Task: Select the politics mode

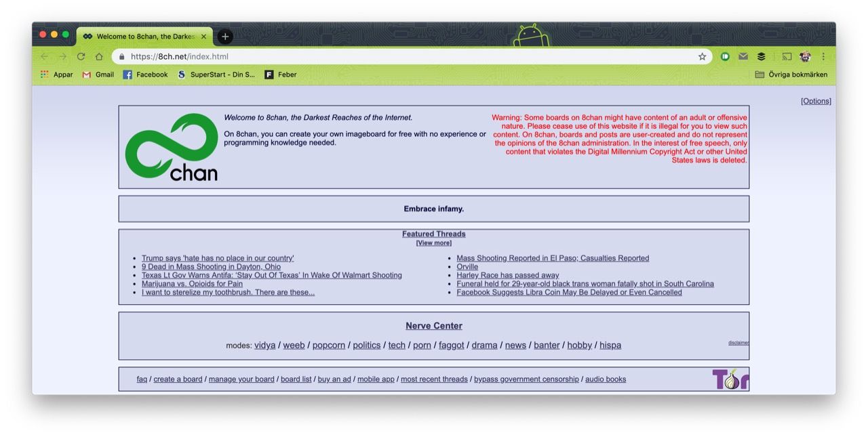Action: 367,345
